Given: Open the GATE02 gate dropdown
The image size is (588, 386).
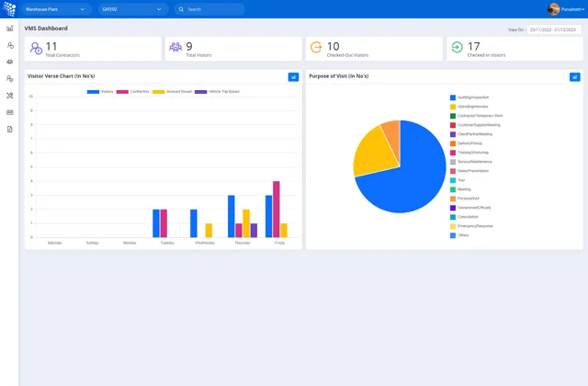Looking at the screenshot, I should coord(132,9).
